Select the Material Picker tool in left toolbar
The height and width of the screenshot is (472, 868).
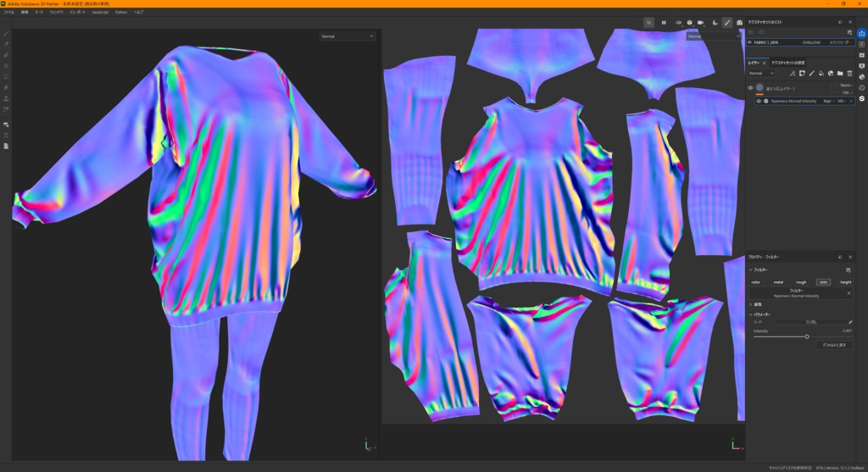pyautogui.click(x=6, y=109)
